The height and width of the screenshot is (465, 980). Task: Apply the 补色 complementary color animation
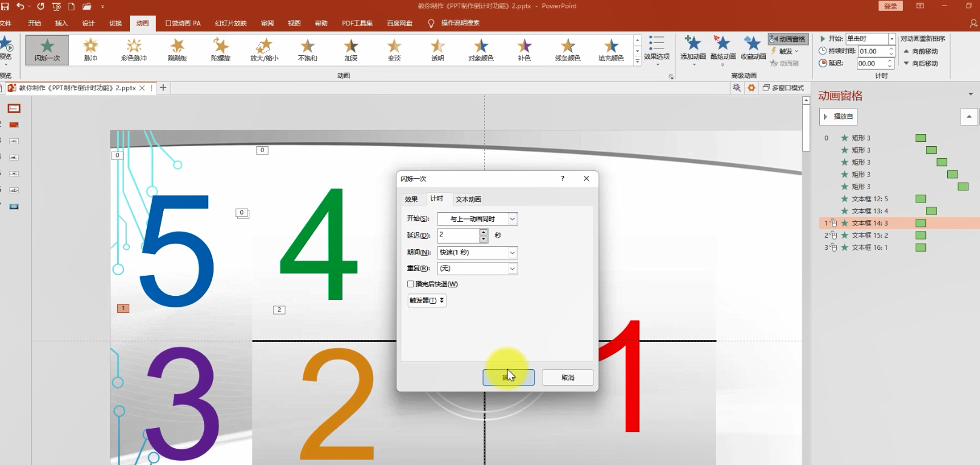524,49
